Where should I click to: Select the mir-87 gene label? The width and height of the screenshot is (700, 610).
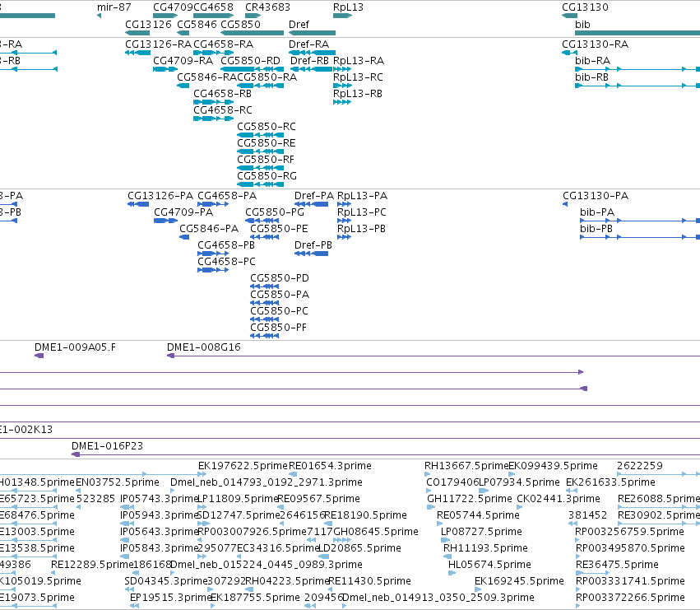click(114, 7)
